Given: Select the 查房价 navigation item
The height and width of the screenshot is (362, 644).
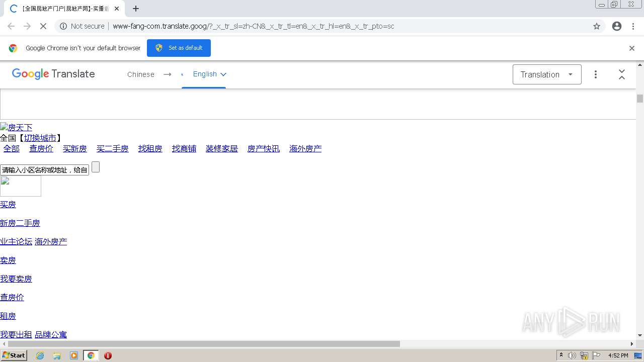Looking at the screenshot, I should click(x=41, y=149).
